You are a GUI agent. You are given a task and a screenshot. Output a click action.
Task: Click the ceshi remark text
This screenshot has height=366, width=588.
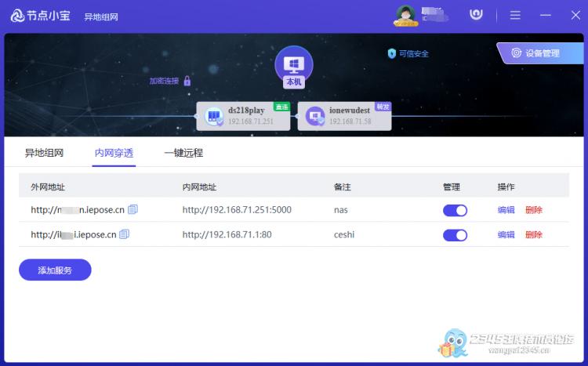click(x=344, y=235)
